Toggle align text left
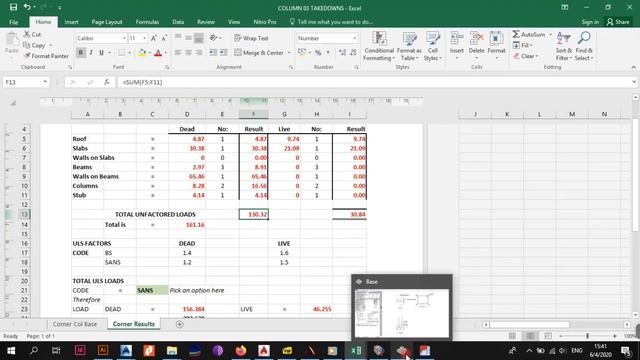Image resolution: width=640 pixels, height=360 pixels. tap(178, 53)
